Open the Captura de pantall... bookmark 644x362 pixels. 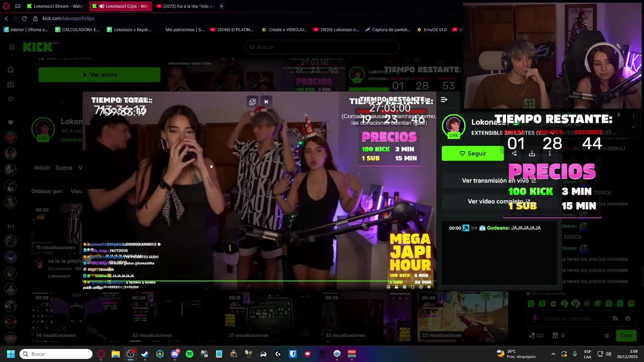(x=387, y=30)
